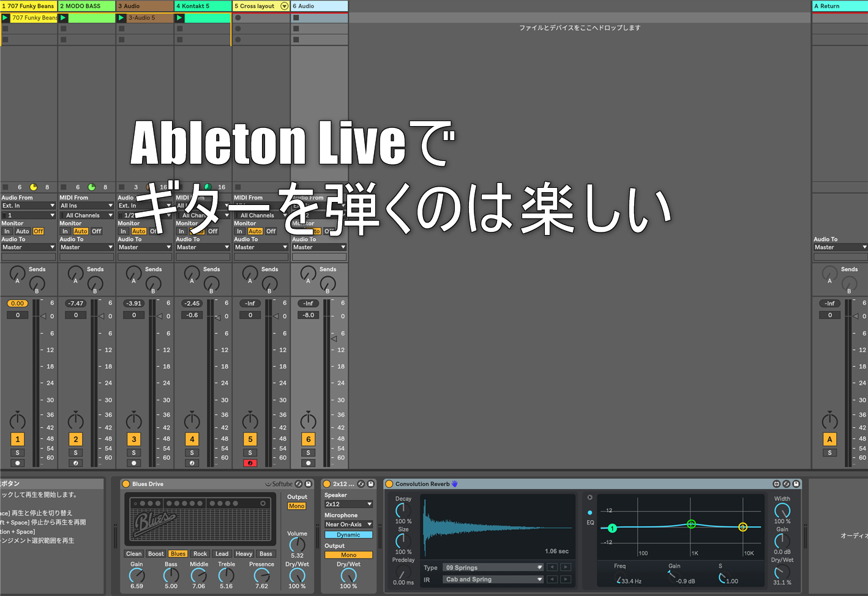Launch the 707 Funky Beans clip
This screenshot has height=596, width=868.
[6, 18]
